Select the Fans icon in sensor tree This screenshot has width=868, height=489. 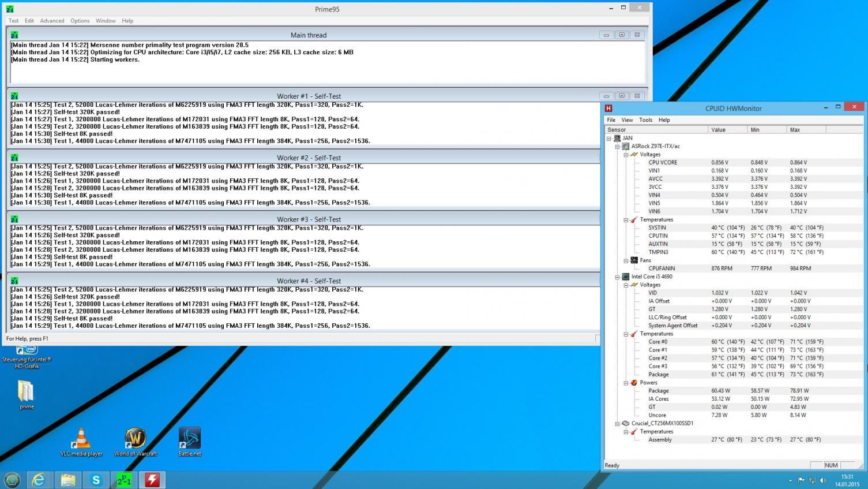634,260
